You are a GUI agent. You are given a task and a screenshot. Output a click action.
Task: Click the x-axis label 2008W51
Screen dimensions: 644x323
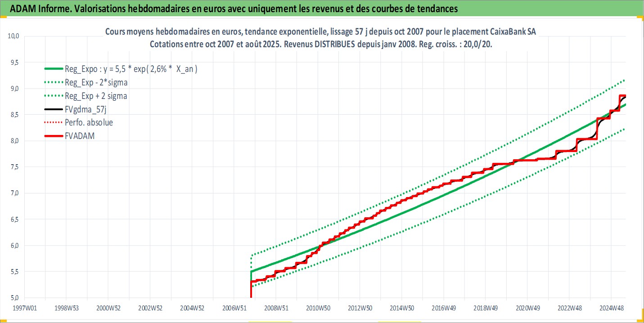[x=276, y=309]
